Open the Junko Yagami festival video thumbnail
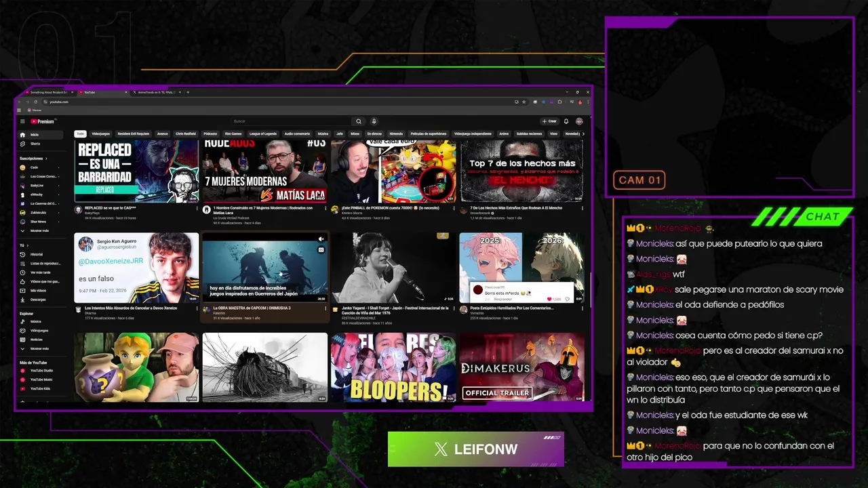 (393, 268)
